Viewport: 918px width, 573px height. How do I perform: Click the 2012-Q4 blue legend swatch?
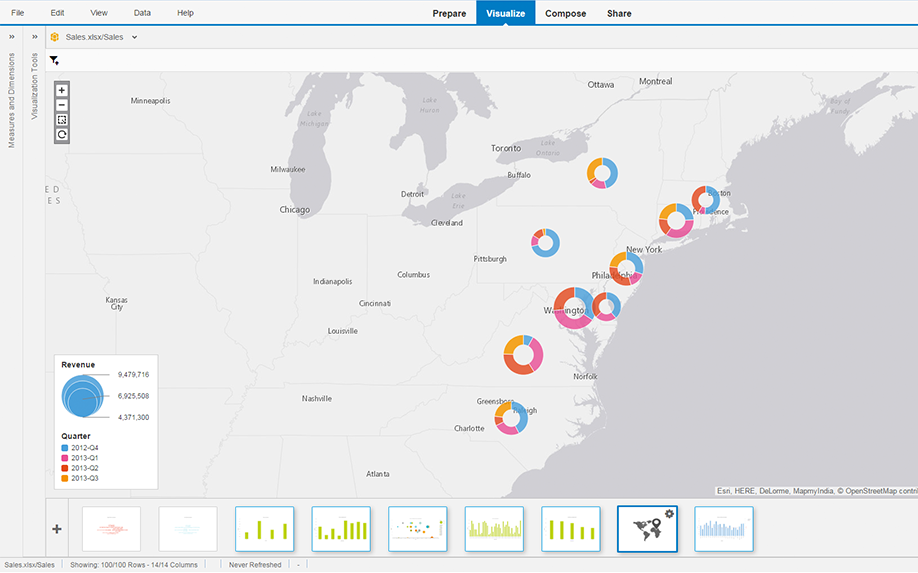click(x=65, y=447)
